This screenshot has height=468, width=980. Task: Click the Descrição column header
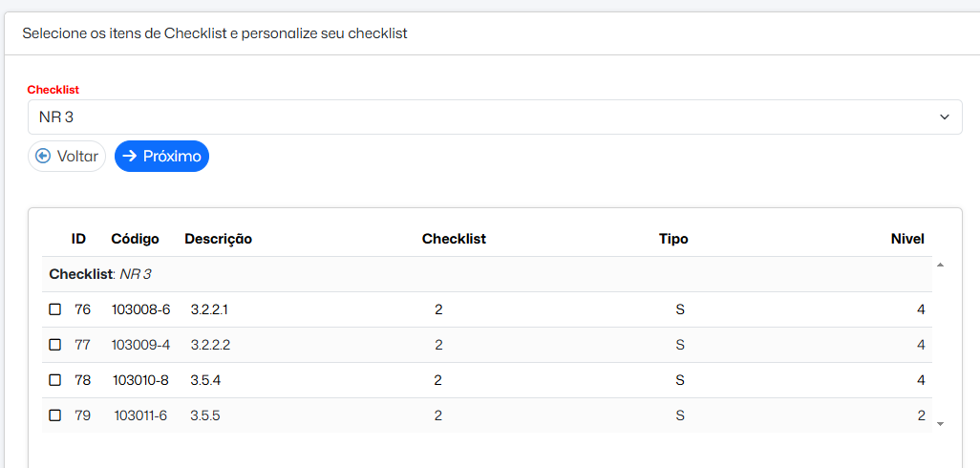(218, 239)
